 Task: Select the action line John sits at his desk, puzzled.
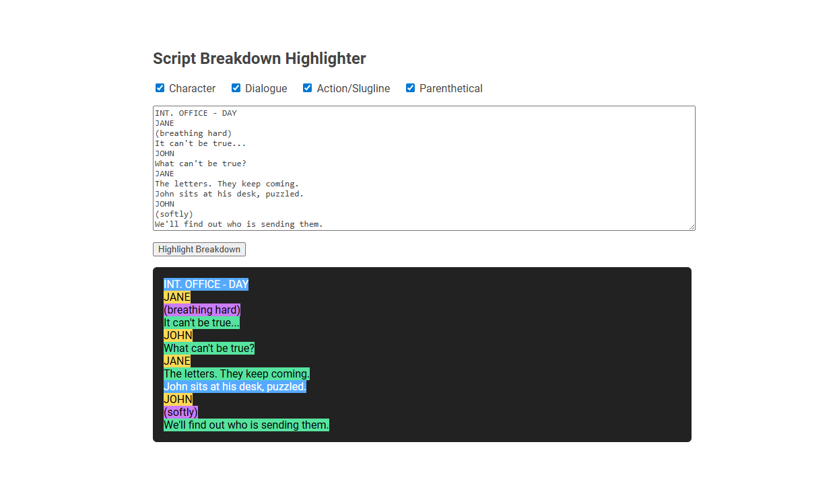coord(234,386)
